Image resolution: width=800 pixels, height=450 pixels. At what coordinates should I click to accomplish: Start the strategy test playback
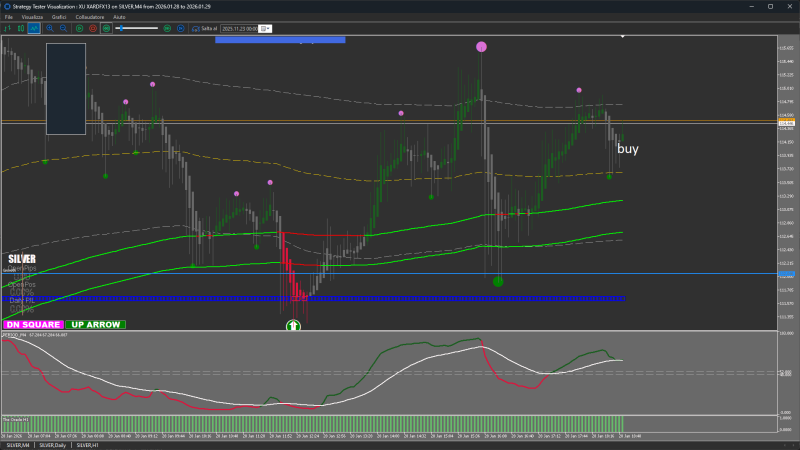pyautogui.click(x=80, y=29)
